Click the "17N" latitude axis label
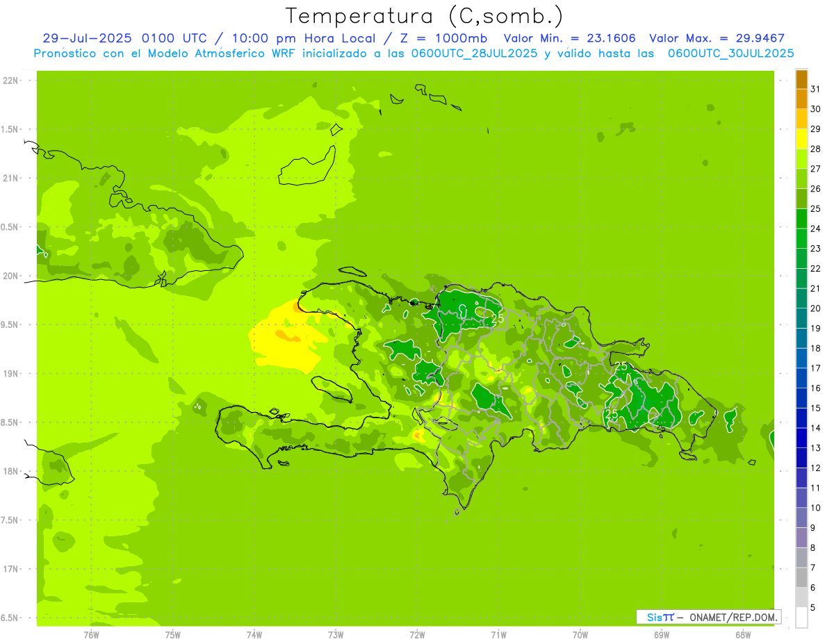This screenshot has height=644, width=834. [x=10, y=569]
